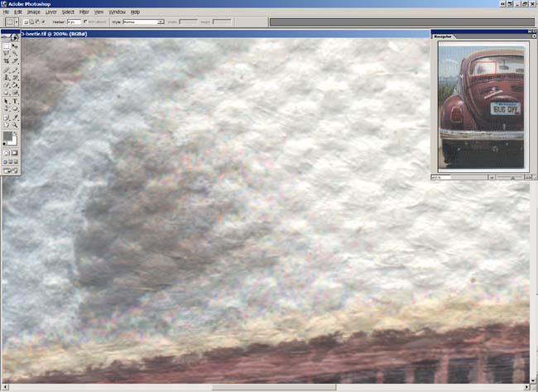This screenshot has height=392, width=538.
Task: Select the Lasso tool
Action: tap(6, 54)
